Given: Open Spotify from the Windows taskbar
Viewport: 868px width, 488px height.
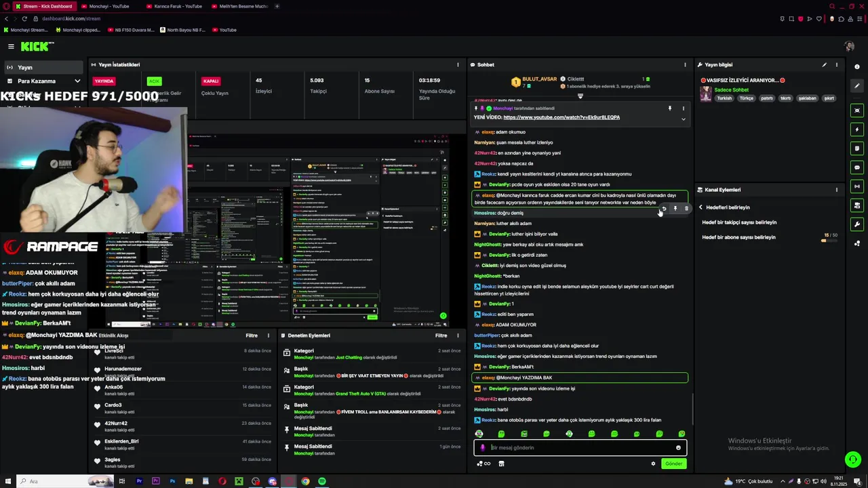Looking at the screenshot, I should click(322, 481).
